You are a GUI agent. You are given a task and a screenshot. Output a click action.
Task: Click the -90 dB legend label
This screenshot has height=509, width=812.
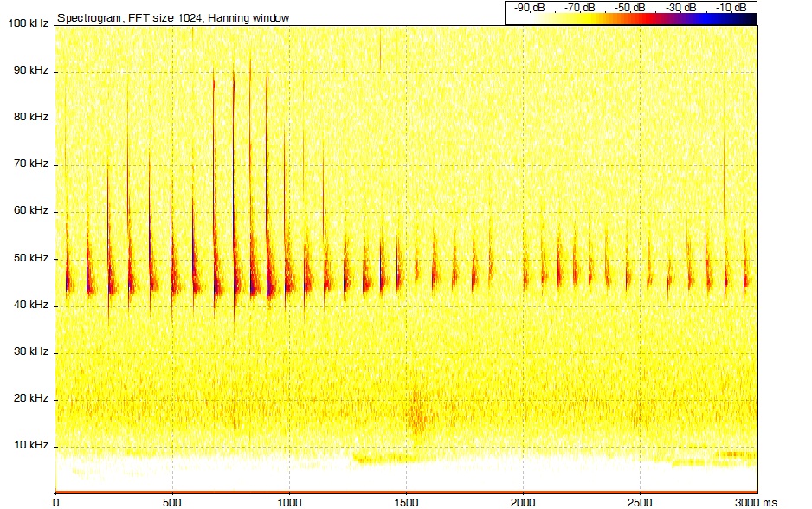[529, 7]
